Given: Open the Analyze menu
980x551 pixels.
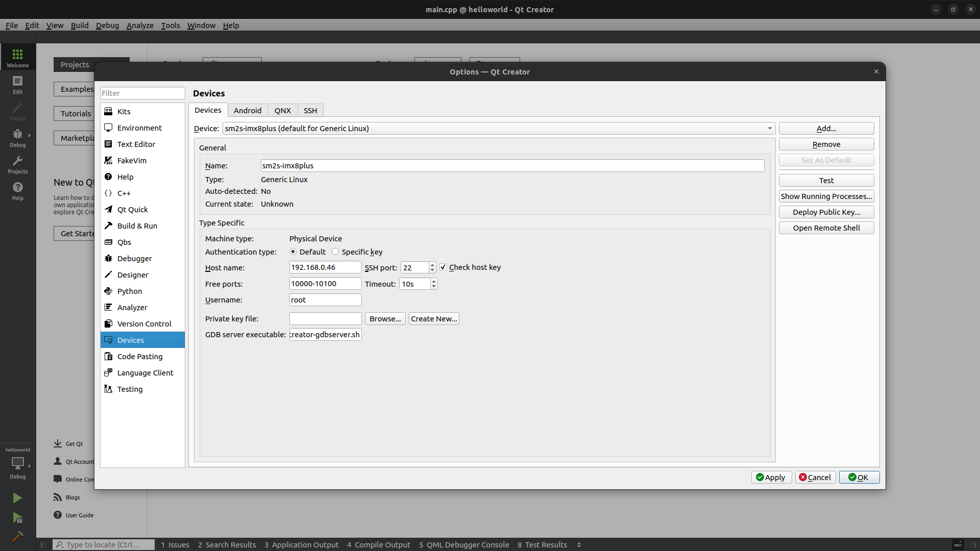Looking at the screenshot, I should (x=140, y=26).
